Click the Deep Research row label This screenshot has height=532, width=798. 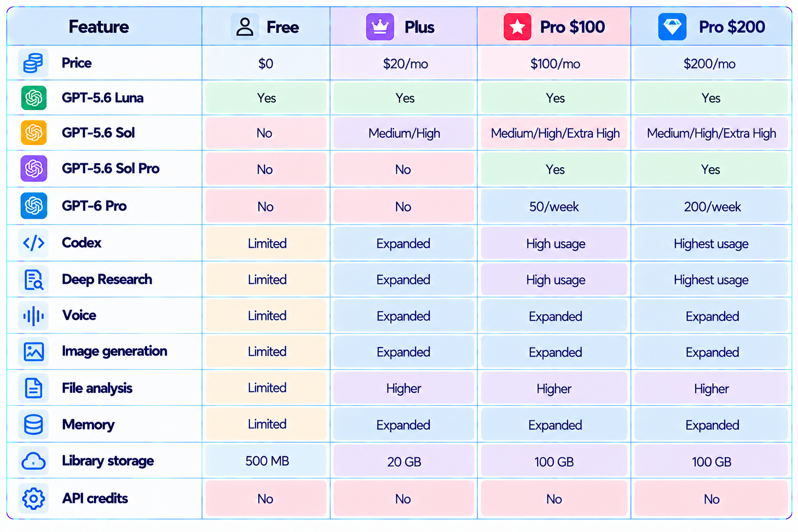click(107, 280)
